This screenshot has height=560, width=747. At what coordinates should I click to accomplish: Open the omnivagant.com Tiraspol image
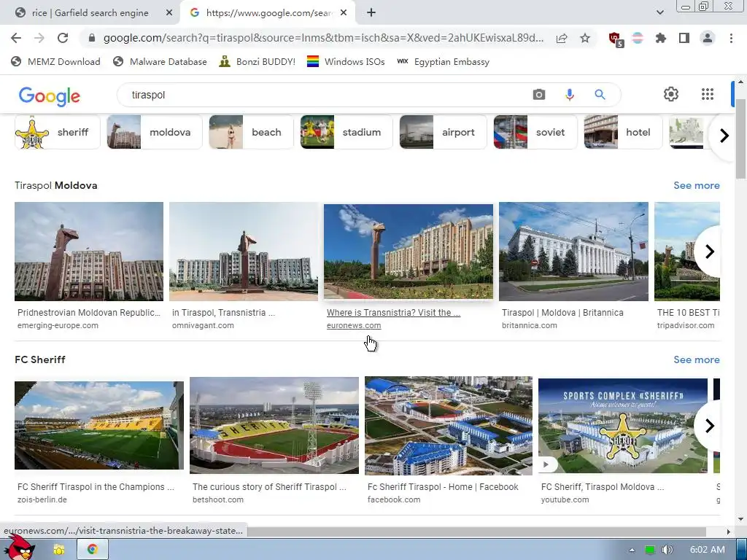point(244,252)
